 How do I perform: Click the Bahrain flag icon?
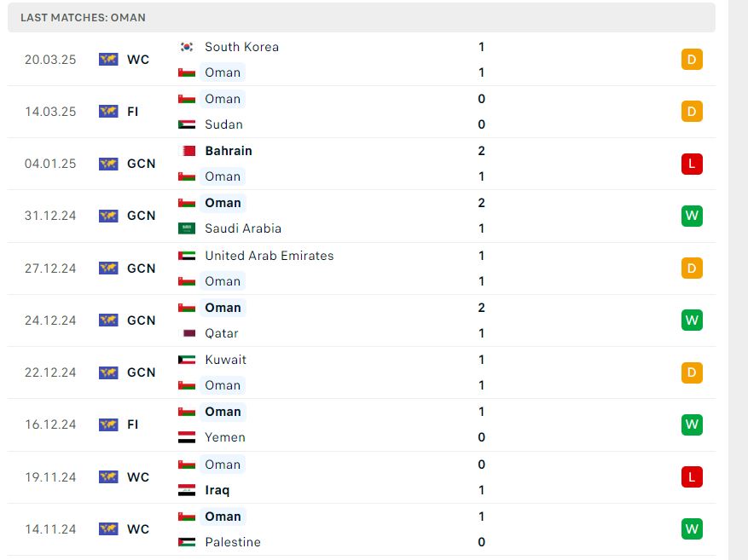click(x=187, y=151)
